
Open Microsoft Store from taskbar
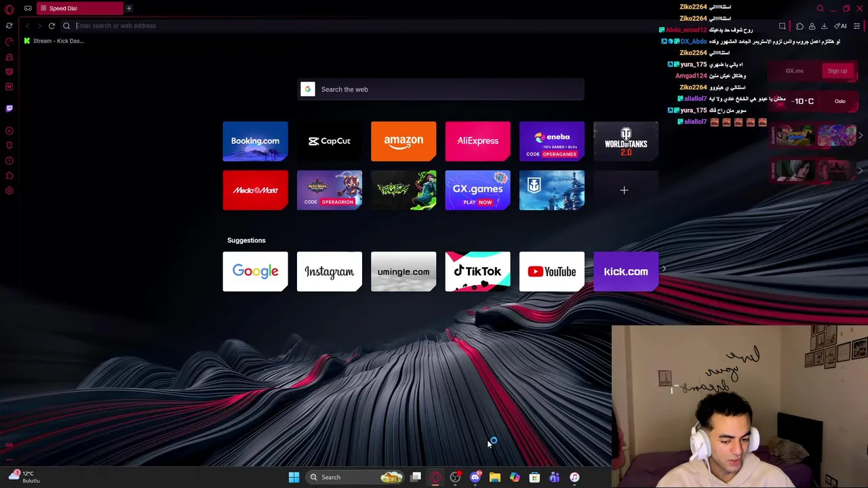click(534, 477)
